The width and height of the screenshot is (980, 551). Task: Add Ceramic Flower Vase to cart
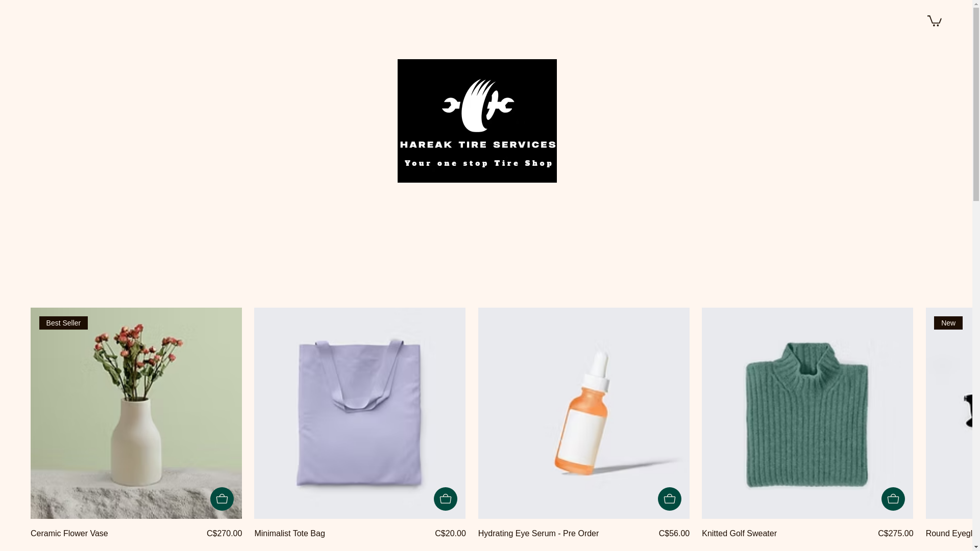point(222,499)
